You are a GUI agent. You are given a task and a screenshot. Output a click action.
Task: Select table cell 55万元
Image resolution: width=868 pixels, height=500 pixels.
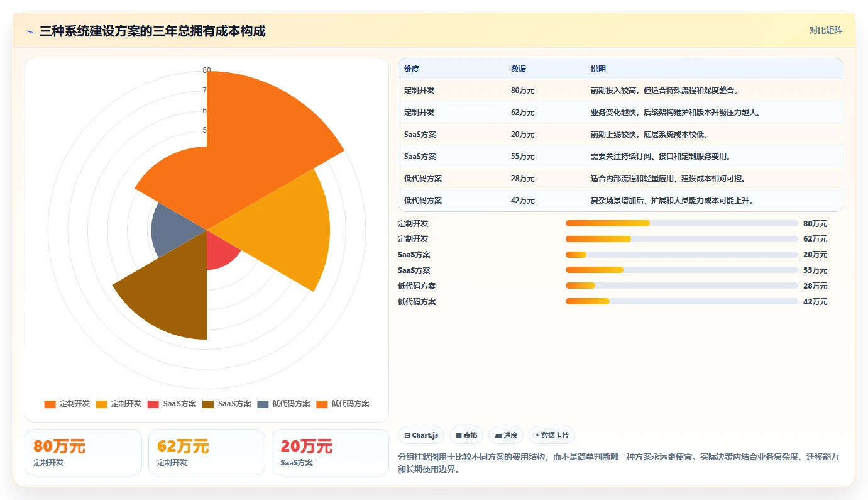point(523,157)
